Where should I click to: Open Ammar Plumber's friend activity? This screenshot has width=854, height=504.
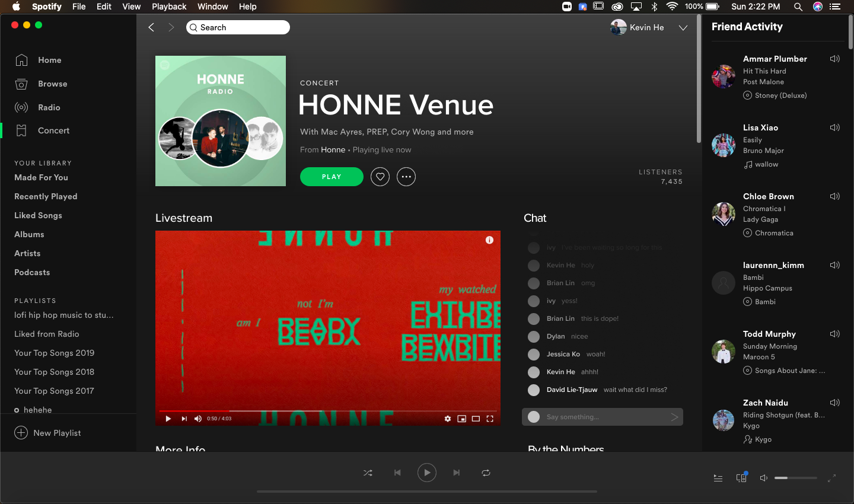775,59
